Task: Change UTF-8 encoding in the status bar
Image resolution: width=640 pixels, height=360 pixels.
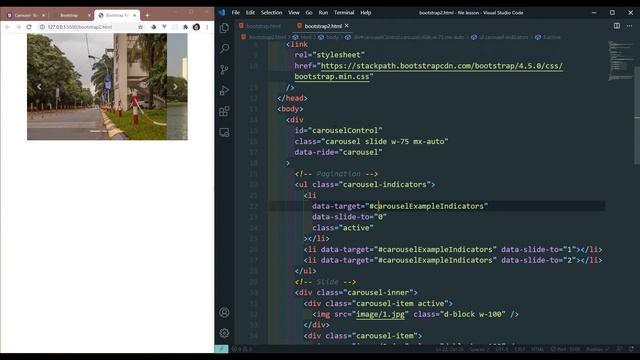Action: click(501, 349)
